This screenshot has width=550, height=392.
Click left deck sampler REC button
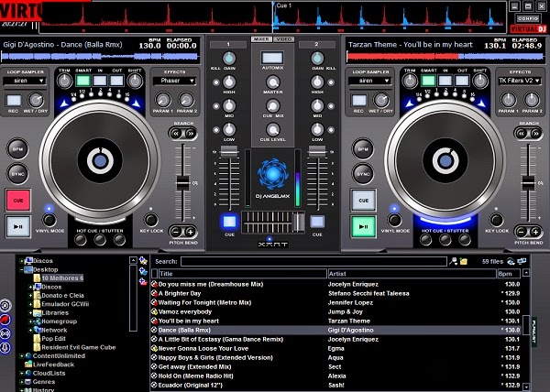(14, 101)
